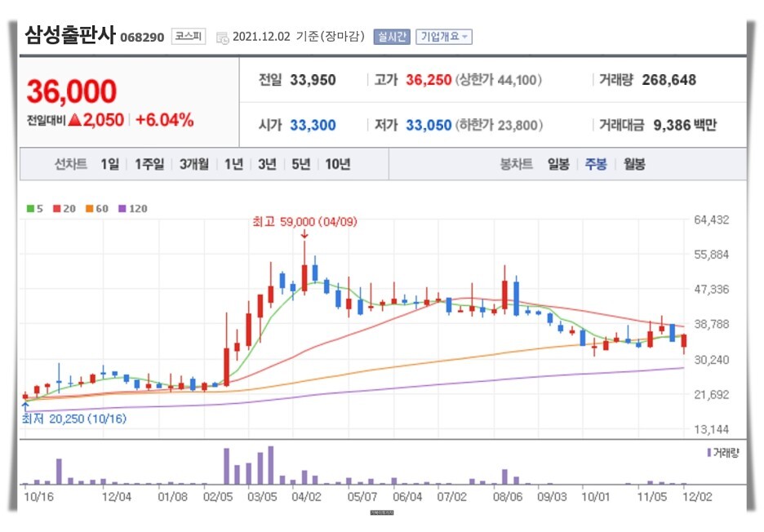Switch to the 월봉 monthly candle chart
This screenshot has height=532, width=764.
pos(634,164)
